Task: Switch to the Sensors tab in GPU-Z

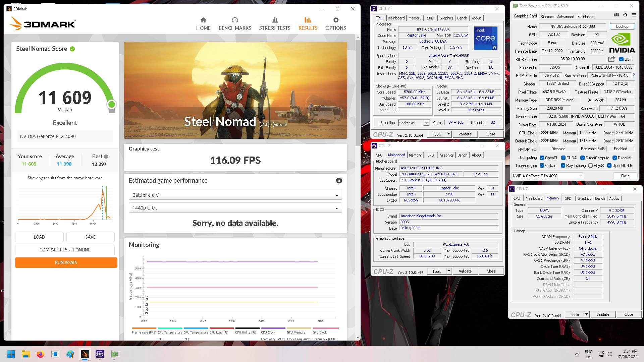Action: pyautogui.click(x=547, y=16)
